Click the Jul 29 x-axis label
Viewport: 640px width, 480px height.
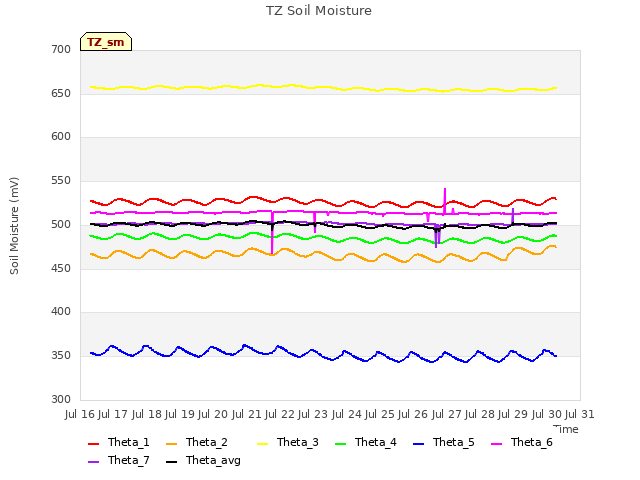coord(513,414)
